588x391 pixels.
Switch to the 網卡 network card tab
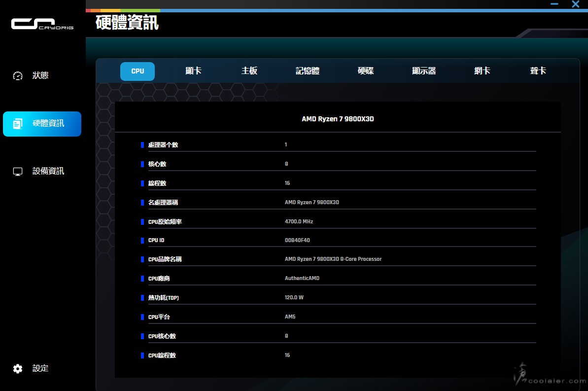pos(482,71)
